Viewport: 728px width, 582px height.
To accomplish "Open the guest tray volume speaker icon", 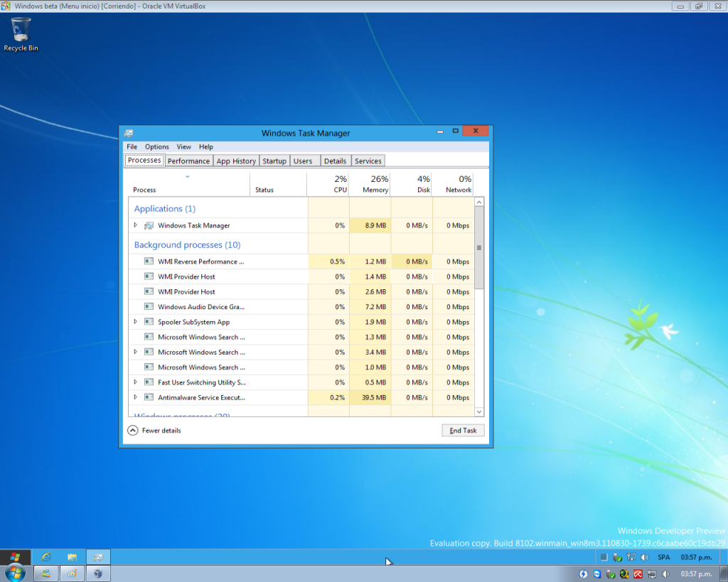I will click(644, 557).
